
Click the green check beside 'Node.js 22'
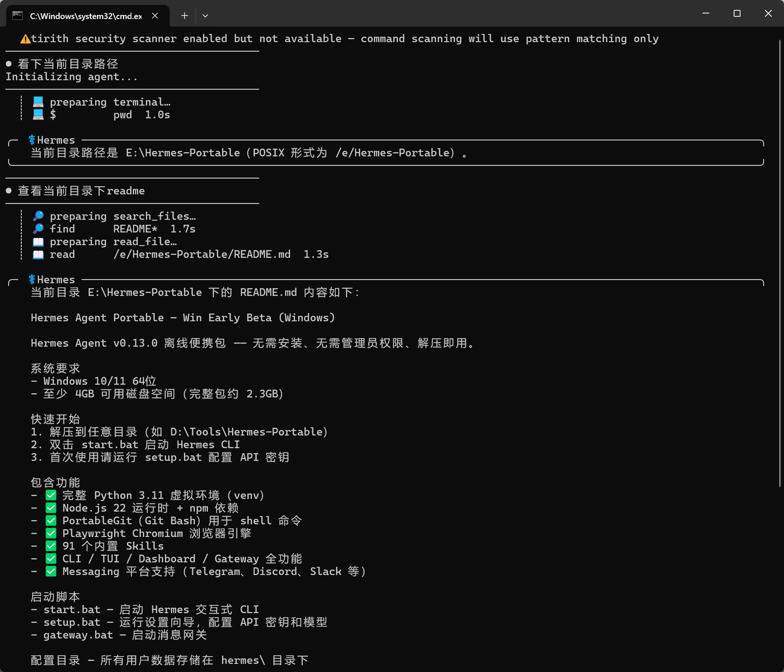point(51,508)
